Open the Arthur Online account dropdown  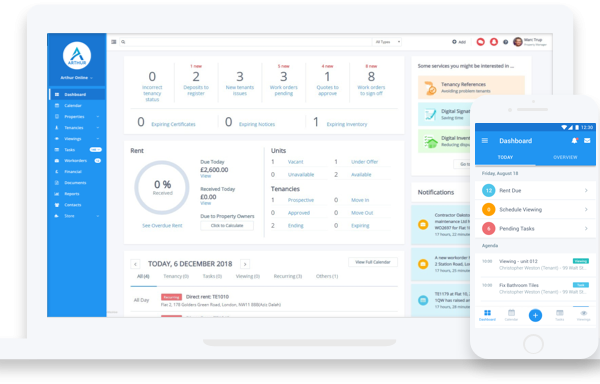coord(77,78)
